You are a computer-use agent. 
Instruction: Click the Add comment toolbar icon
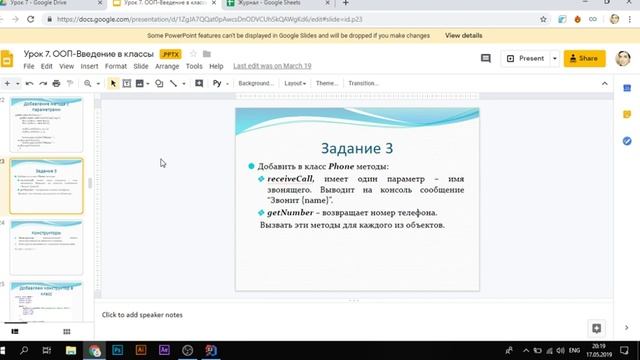199,83
